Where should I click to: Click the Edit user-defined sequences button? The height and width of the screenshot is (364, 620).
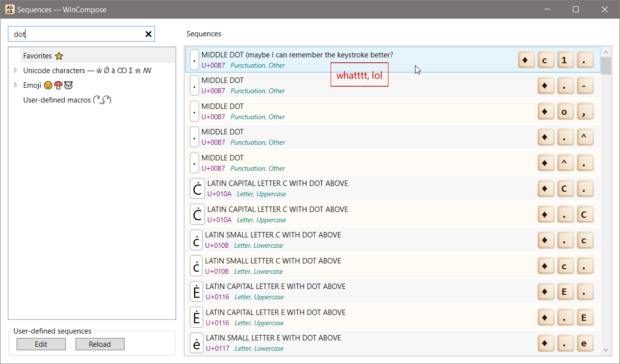[x=41, y=344]
